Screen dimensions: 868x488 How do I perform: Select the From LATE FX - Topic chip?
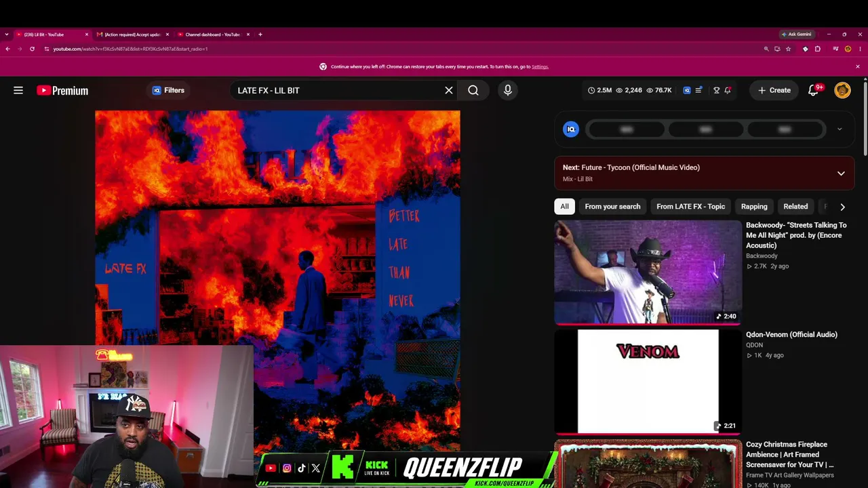[x=690, y=207]
